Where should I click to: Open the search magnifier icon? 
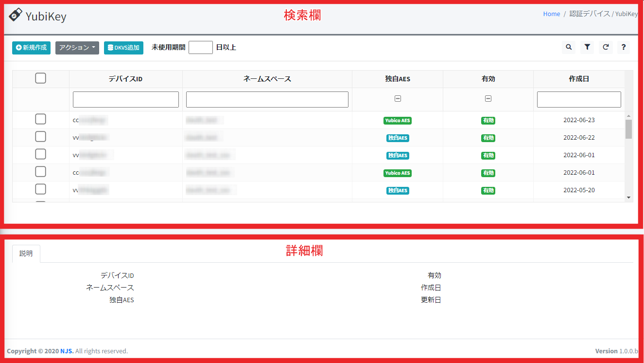(569, 47)
